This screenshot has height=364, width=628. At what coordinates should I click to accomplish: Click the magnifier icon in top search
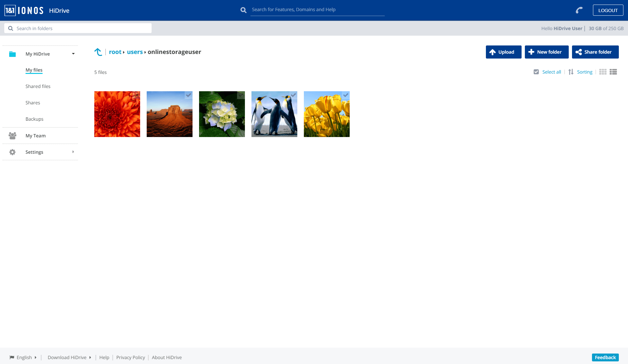pyautogui.click(x=243, y=10)
